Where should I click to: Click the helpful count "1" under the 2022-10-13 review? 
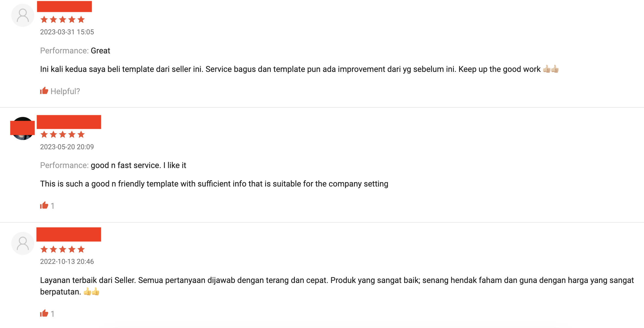coord(53,314)
